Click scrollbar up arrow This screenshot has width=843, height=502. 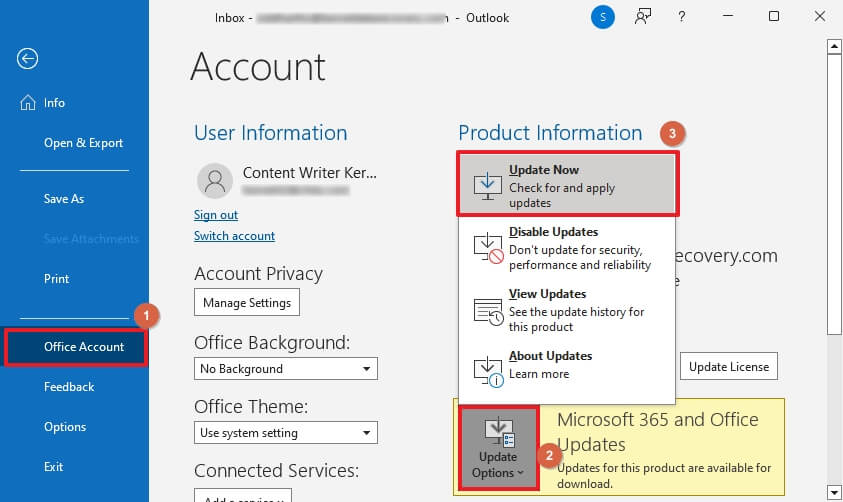pyautogui.click(x=834, y=47)
